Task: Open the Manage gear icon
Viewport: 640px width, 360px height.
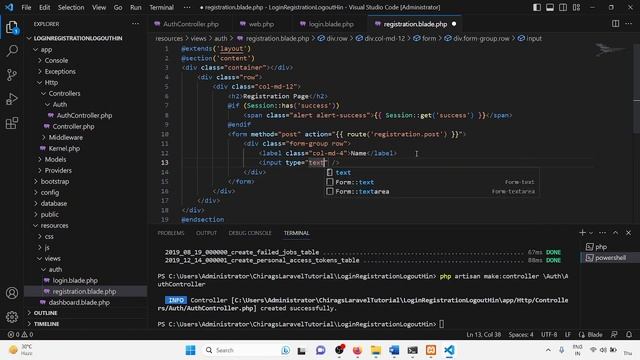Action: coord(12,316)
